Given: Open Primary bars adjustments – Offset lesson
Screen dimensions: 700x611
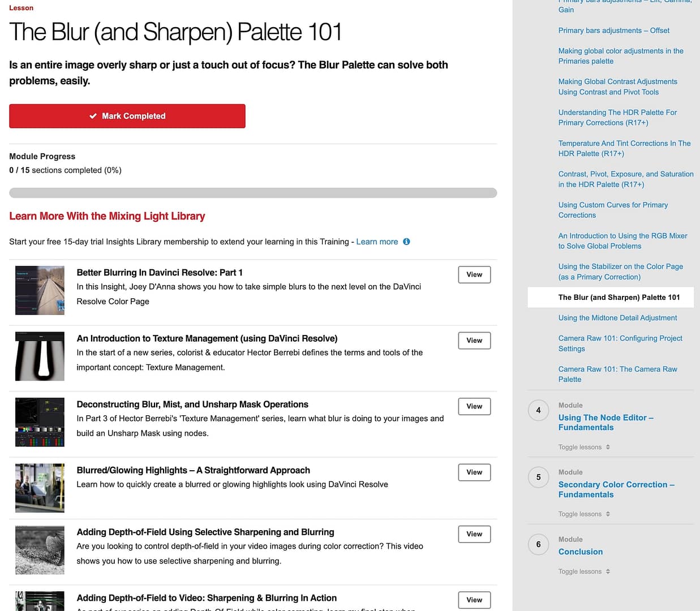Looking at the screenshot, I should 613,31.
